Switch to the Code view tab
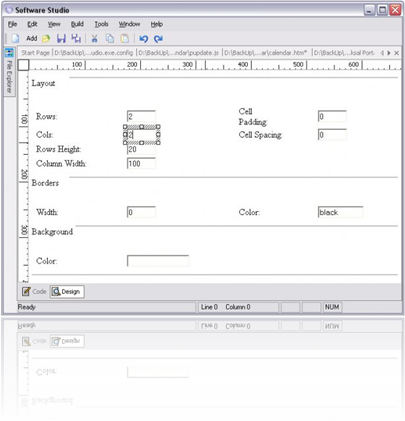405x421 pixels. [x=34, y=291]
